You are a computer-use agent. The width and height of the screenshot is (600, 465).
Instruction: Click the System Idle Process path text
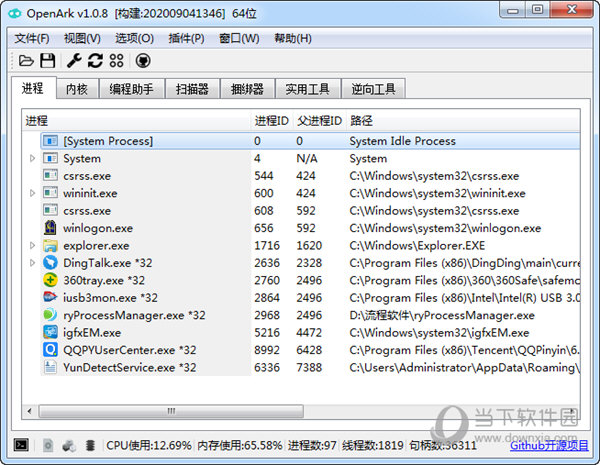(x=403, y=141)
